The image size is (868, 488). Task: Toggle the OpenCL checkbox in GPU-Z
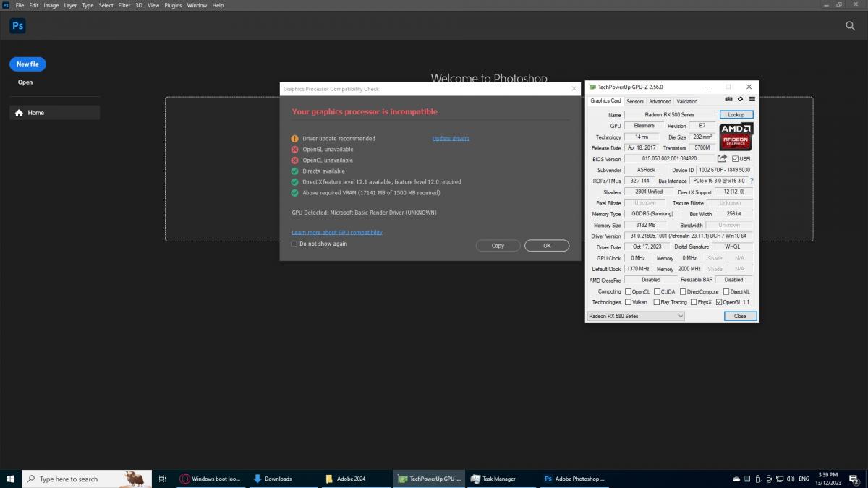tap(628, 291)
